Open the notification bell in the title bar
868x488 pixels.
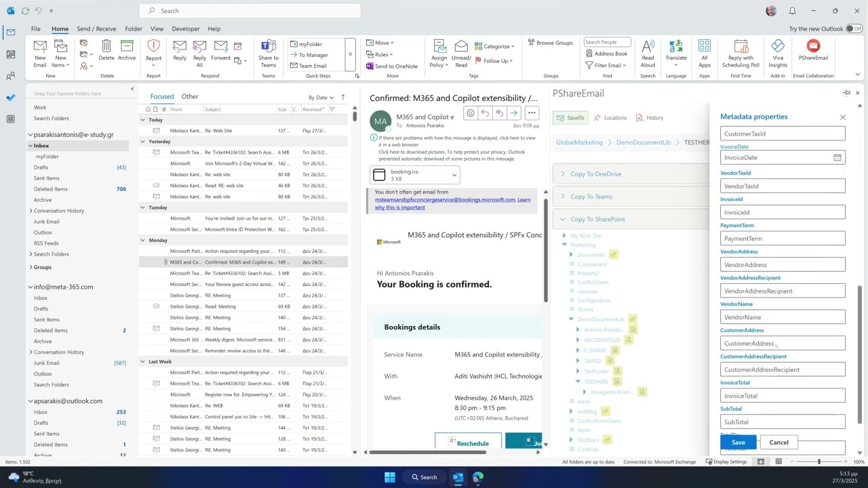[x=792, y=11]
